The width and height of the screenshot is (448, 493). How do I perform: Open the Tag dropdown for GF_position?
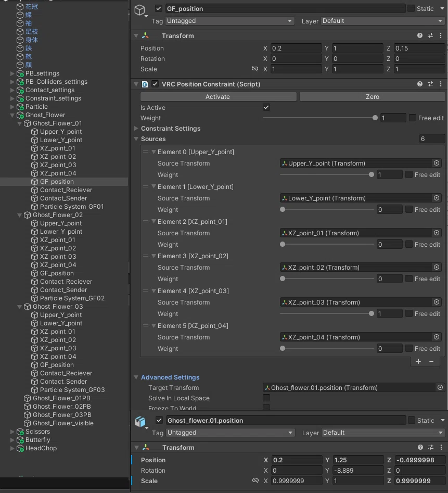coord(230,21)
